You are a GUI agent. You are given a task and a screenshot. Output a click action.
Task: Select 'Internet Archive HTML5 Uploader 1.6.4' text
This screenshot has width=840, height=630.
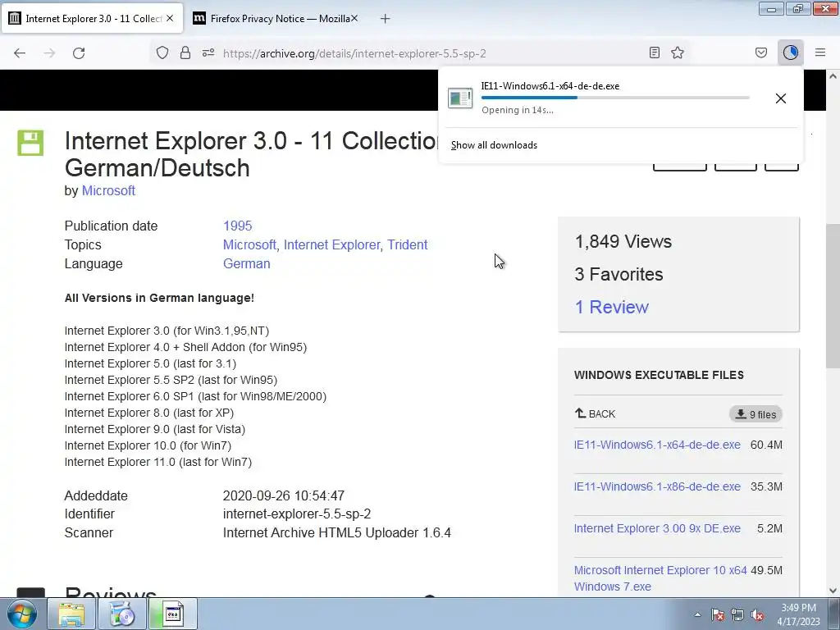tap(337, 532)
